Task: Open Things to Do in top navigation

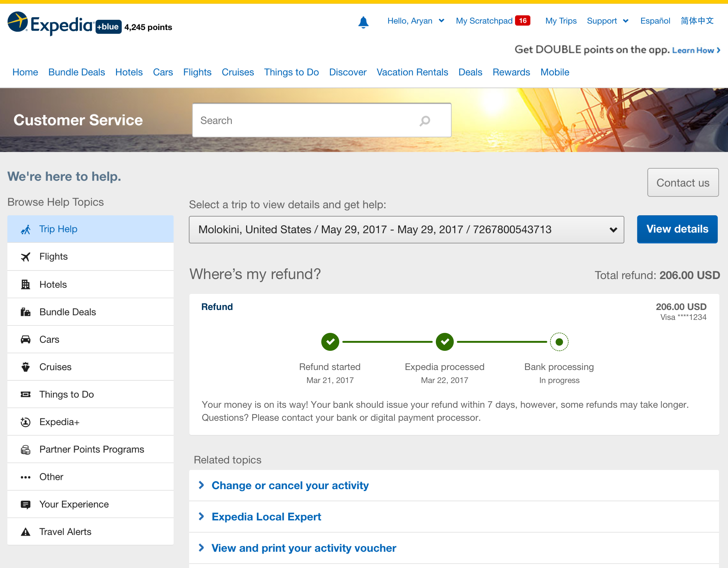Action: (291, 72)
